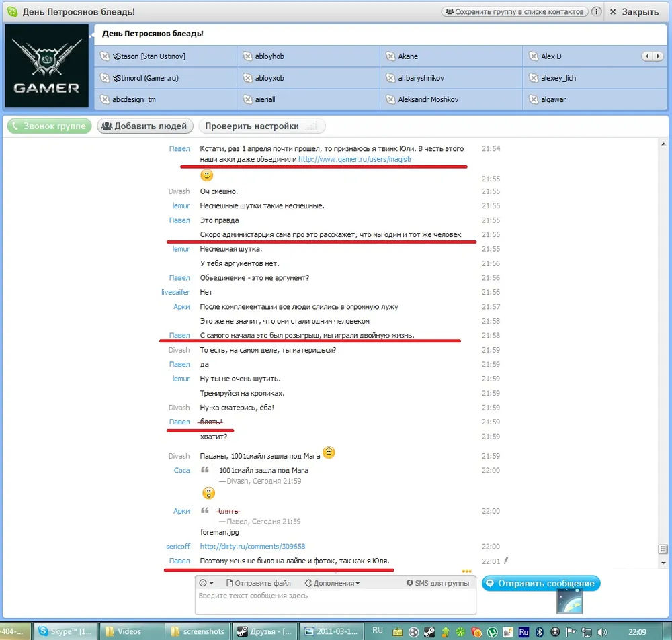Remove alexey_lich from the group
Viewport: 672px width, 640px height.
(533, 77)
